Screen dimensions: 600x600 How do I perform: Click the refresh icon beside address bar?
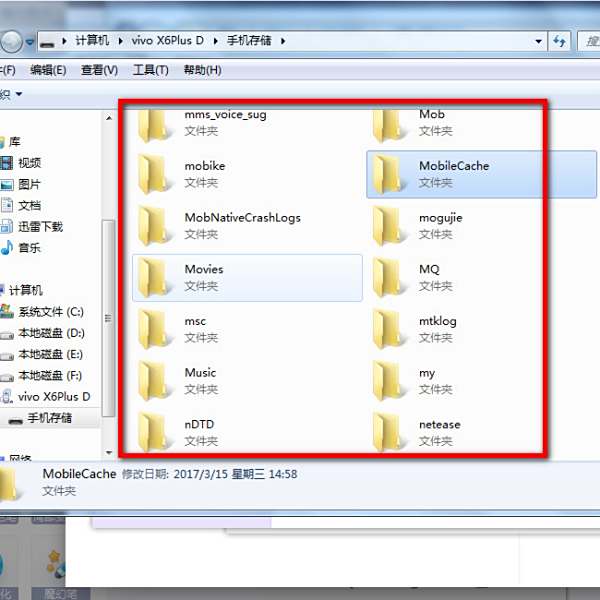559,41
